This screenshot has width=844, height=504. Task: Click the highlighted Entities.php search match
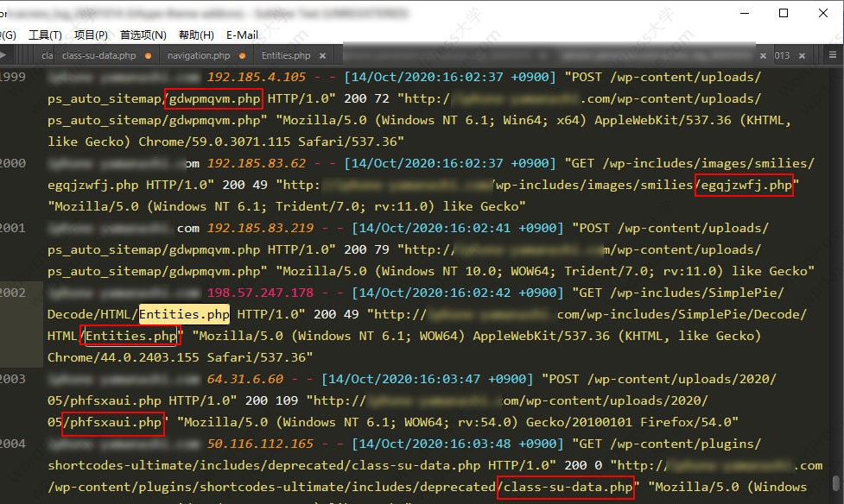point(184,314)
